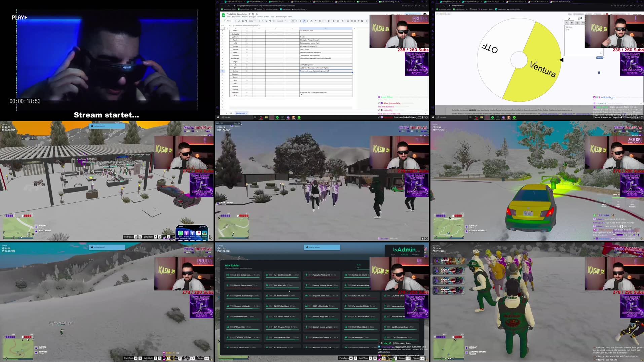Open player SLR x Enso Renoir card
Screen dimensions: 644x362
pos(282,317)
